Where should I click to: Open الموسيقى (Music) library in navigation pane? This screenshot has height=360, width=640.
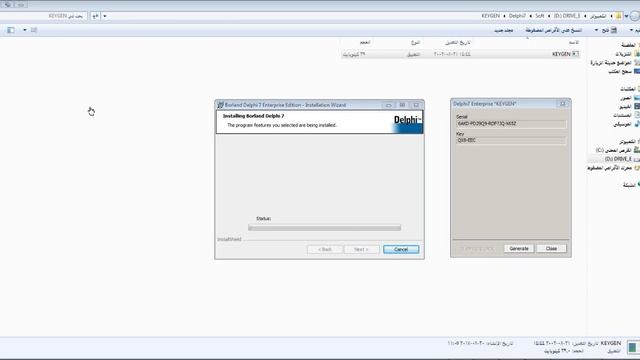click(623, 124)
